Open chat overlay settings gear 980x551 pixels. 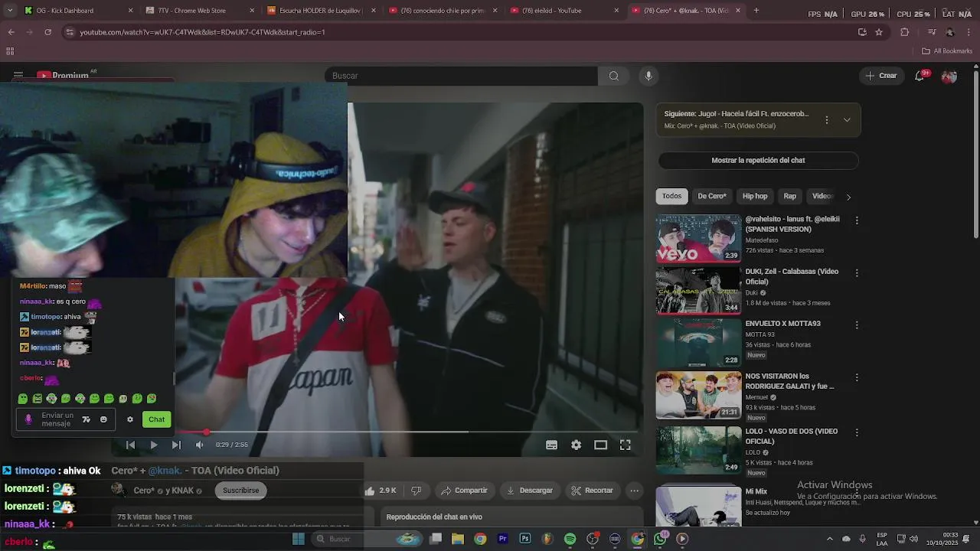[130, 419]
